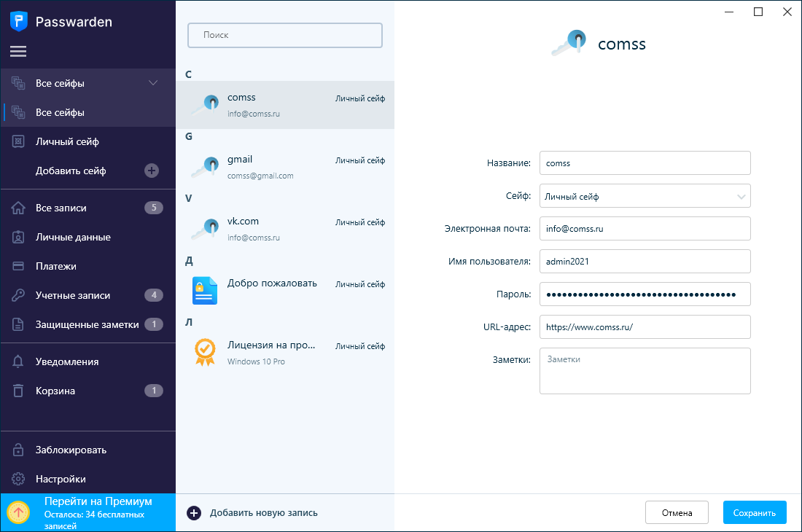Select the highlighted Все сейфы vault item
Screen dimensions: 802x532
[x=88, y=112]
